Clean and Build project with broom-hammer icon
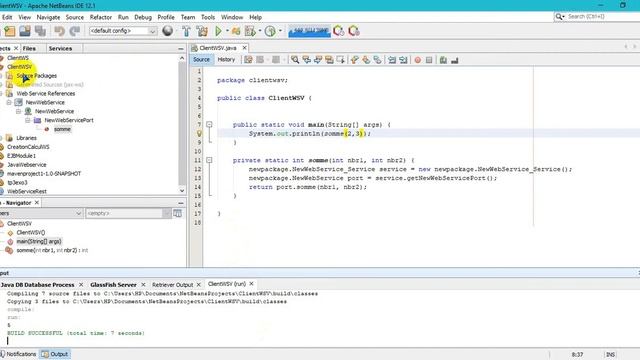 pos(202,31)
